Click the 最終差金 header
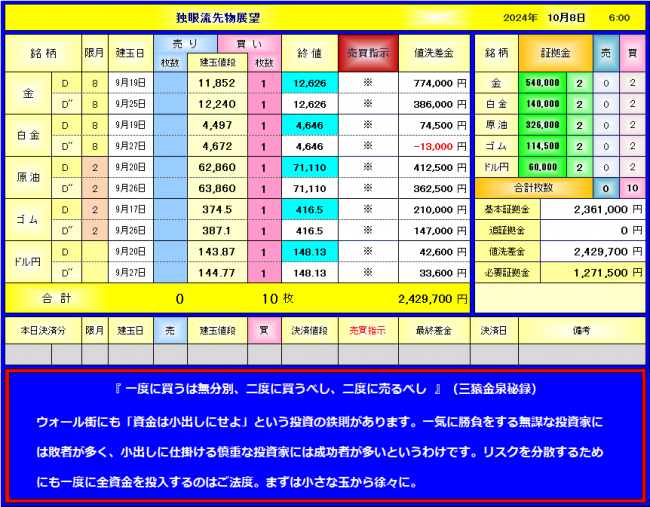The width and height of the screenshot is (650, 507). click(434, 330)
